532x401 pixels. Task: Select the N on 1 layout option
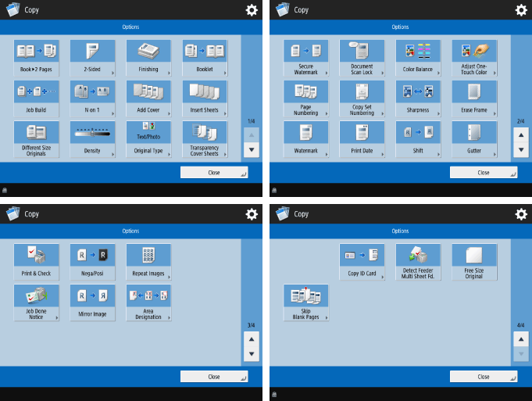pyautogui.click(x=92, y=98)
